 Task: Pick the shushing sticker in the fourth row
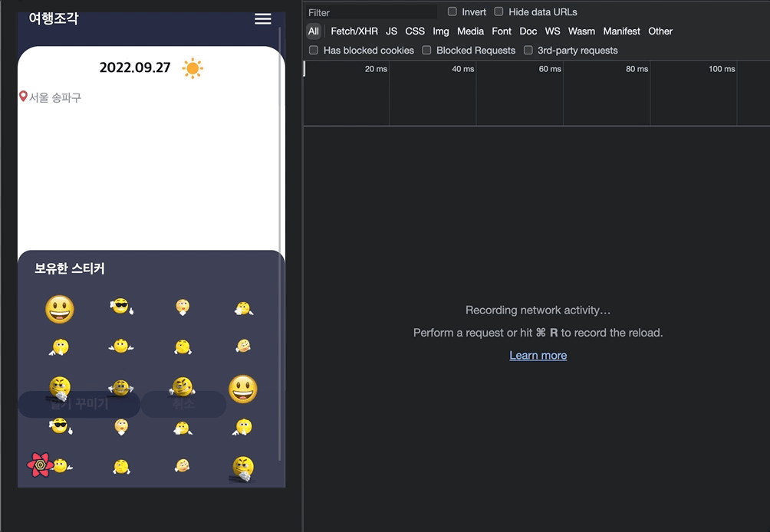coord(242,427)
